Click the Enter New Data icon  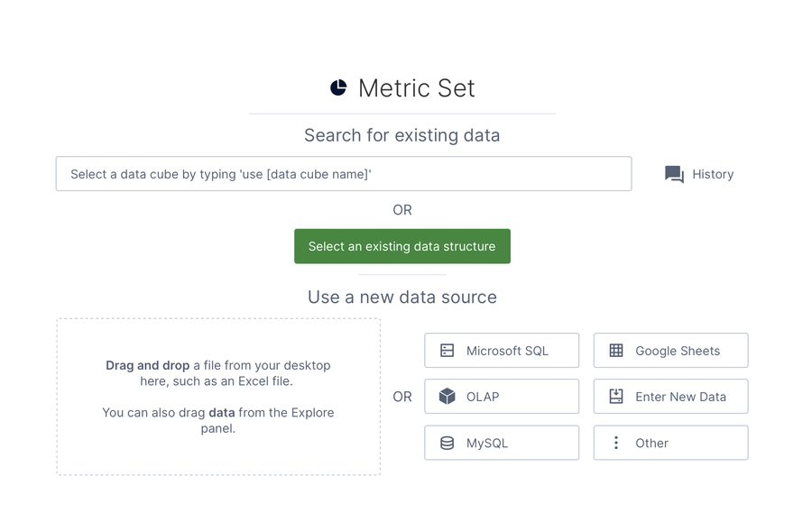click(616, 397)
